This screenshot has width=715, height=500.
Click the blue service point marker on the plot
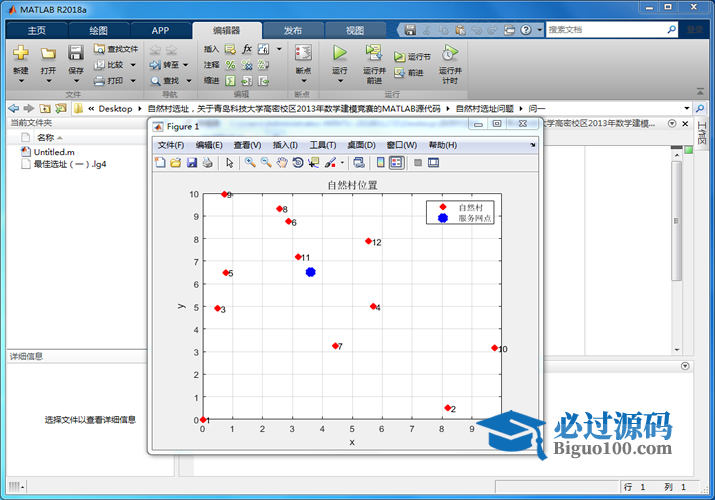311,272
